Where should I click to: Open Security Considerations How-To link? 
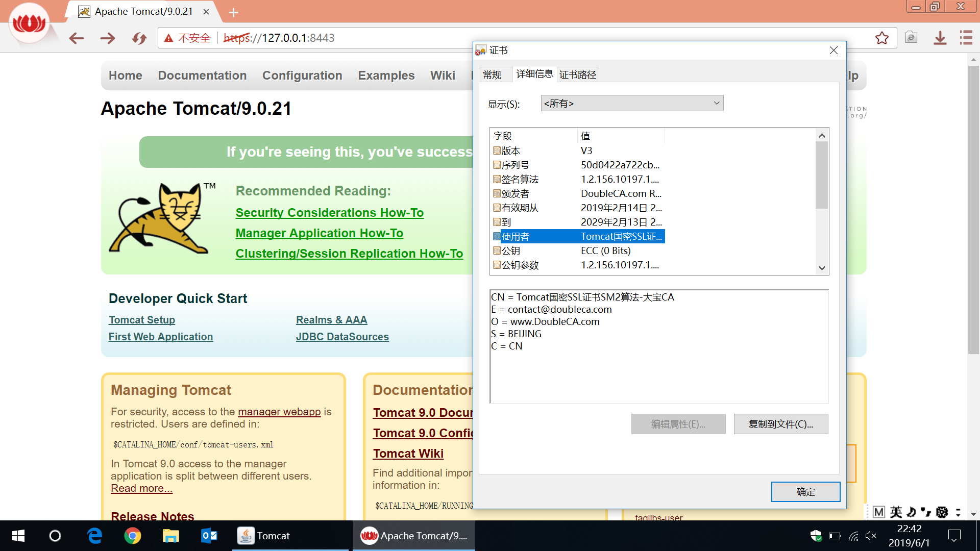[329, 213]
